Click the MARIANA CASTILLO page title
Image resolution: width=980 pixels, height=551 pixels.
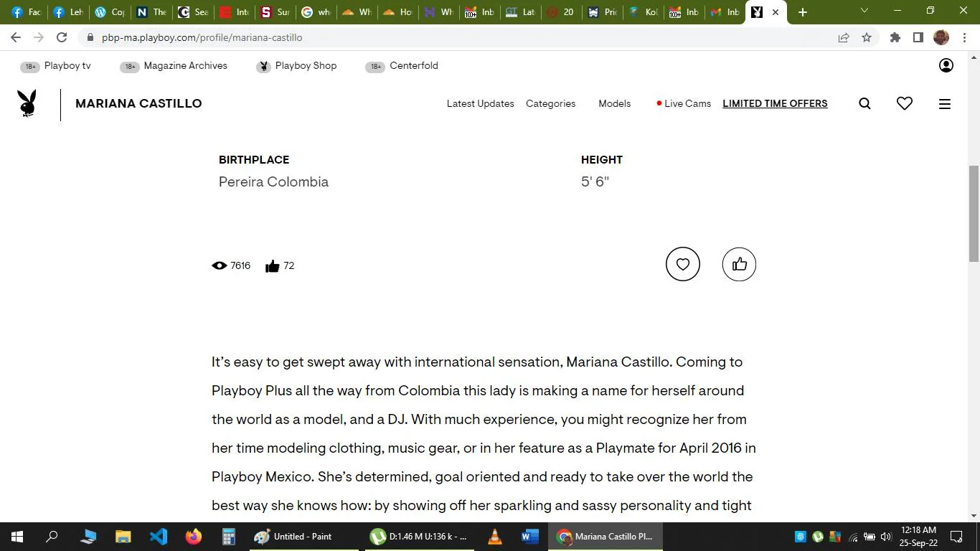138,104
